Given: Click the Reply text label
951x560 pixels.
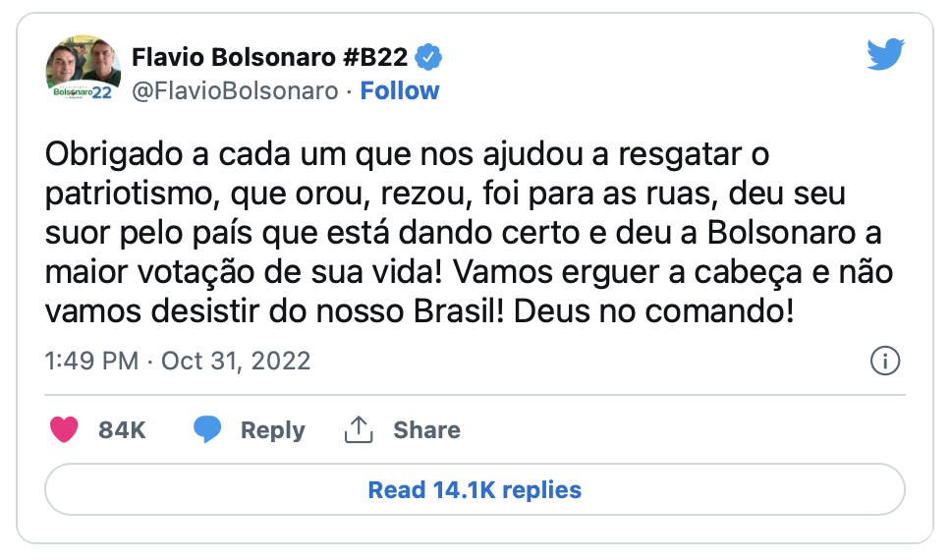Looking at the screenshot, I should [x=272, y=430].
